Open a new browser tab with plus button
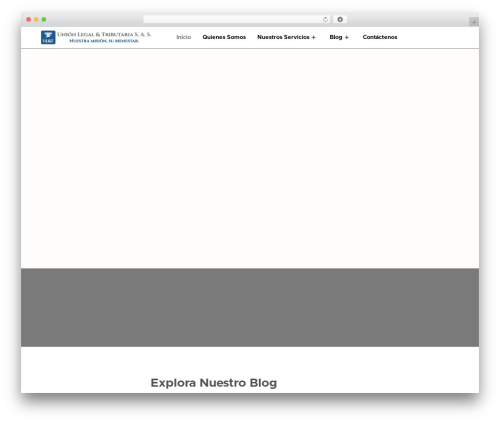Viewport: 500px width, 423px height. pyautogui.click(x=474, y=22)
